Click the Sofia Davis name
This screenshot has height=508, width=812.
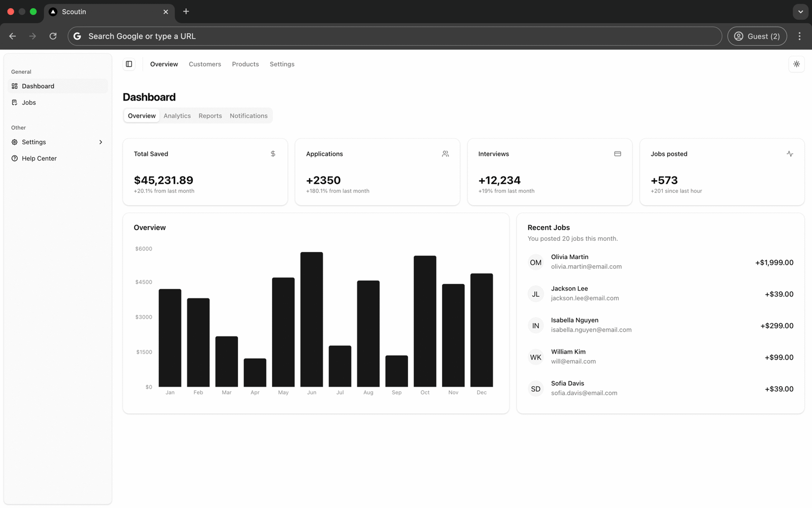(567, 384)
